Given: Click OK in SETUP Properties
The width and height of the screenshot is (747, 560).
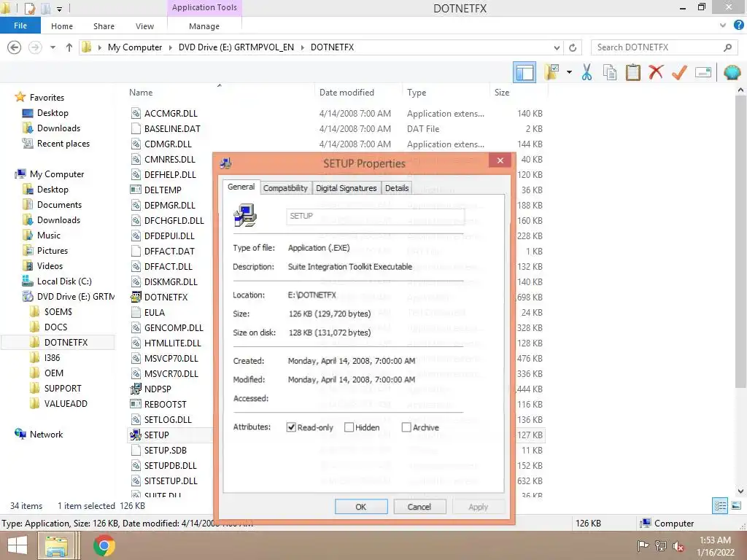Looking at the screenshot, I should [361, 507].
